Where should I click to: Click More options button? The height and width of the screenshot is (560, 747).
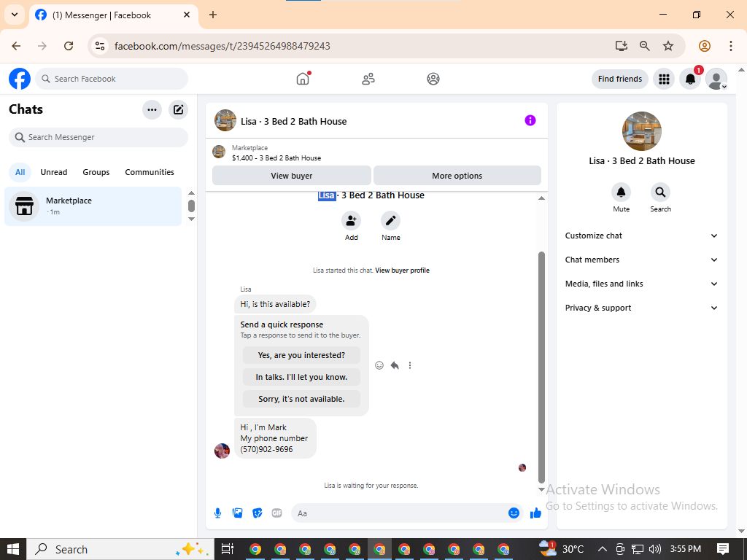point(457,176)
